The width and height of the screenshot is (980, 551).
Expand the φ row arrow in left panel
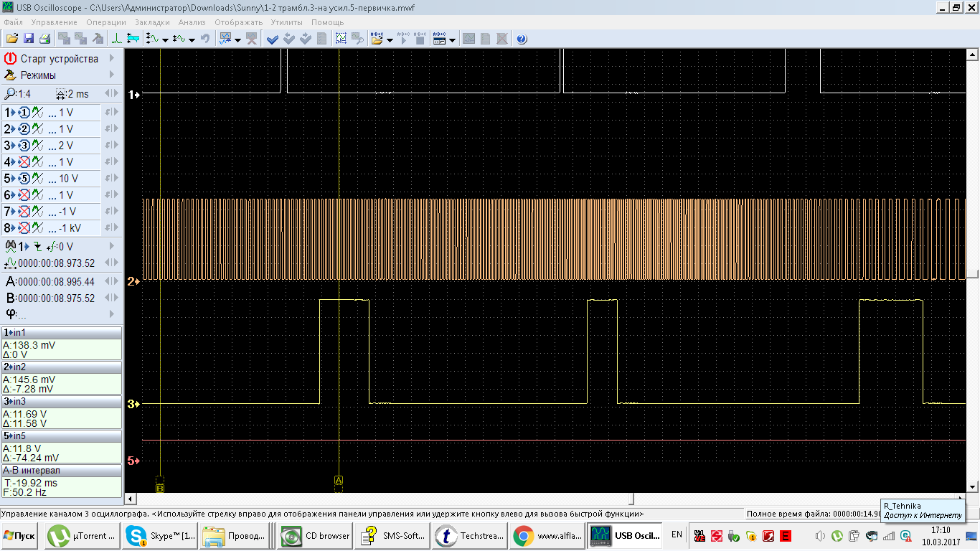click(x=112, y=314)
